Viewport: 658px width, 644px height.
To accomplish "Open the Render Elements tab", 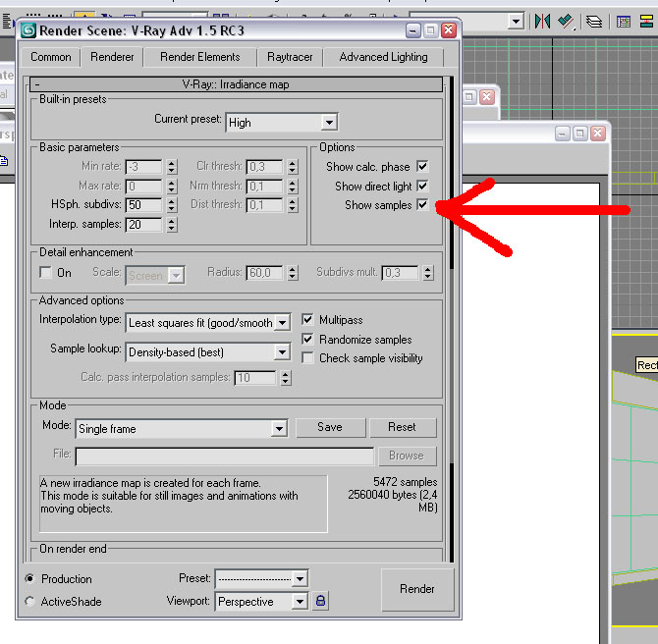I will tap(199, 57).
